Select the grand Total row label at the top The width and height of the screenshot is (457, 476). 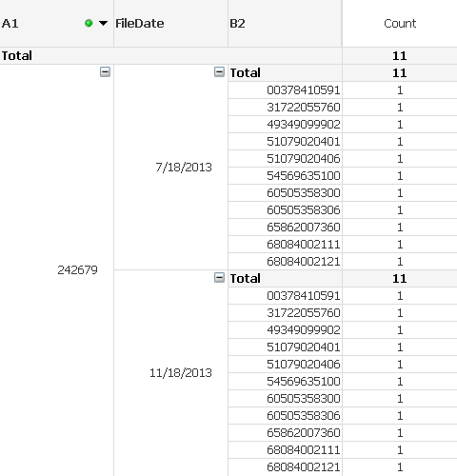coord(17,56)
